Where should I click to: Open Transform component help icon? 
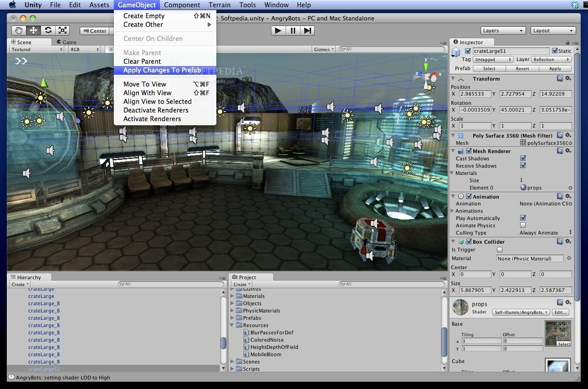click(560, 78)
